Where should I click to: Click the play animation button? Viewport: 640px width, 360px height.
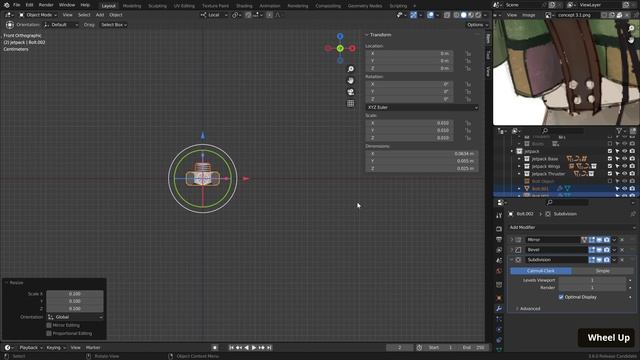(254, 348)
